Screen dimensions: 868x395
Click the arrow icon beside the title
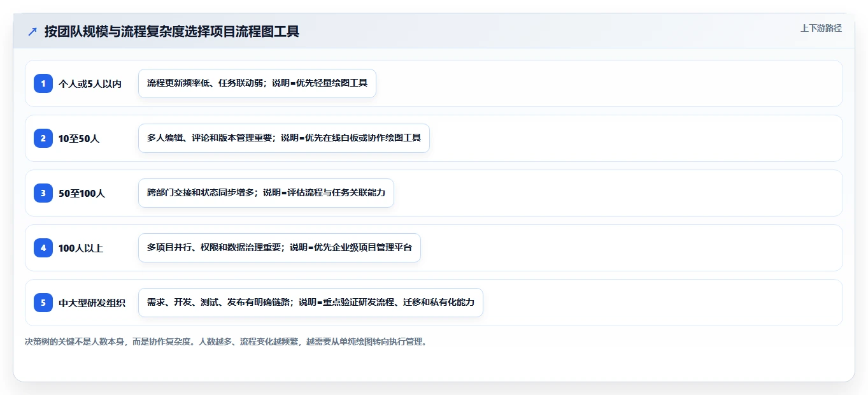32,32
